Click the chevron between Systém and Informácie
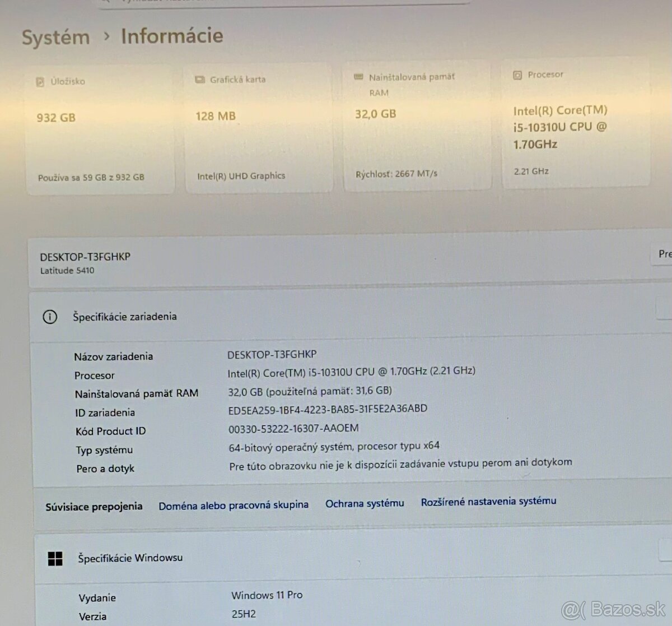Screen dimensions: 672x626 click(x=105, y=36)
